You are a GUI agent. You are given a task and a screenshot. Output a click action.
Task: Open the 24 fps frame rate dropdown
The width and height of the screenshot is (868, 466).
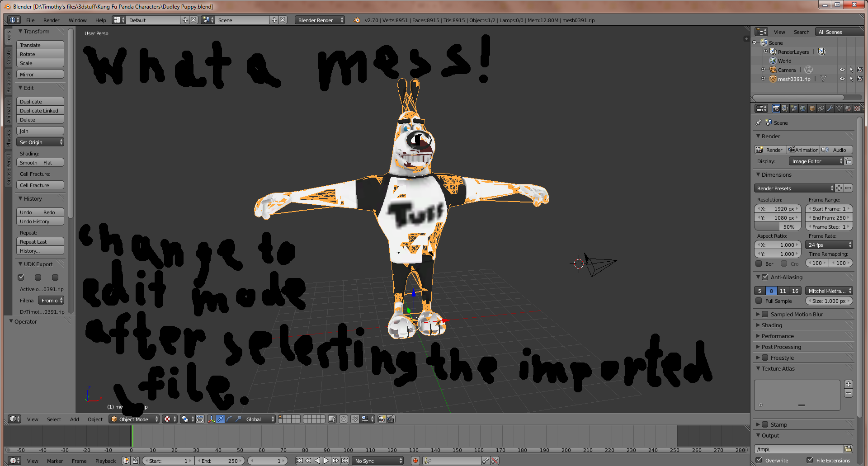click(829, 245)
